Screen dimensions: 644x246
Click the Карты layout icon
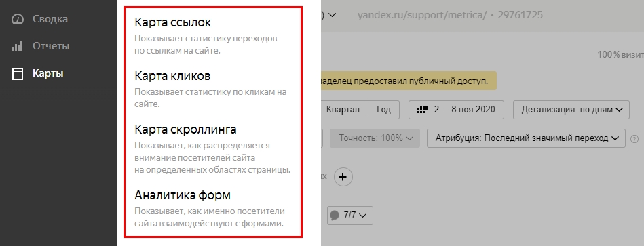point(17,73)
